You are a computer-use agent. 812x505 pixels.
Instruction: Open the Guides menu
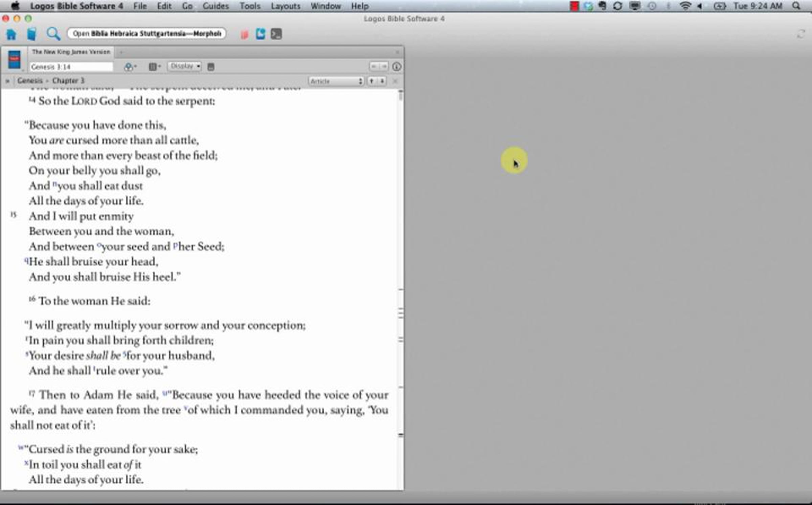pyautogui.click(x=216, y=6)
